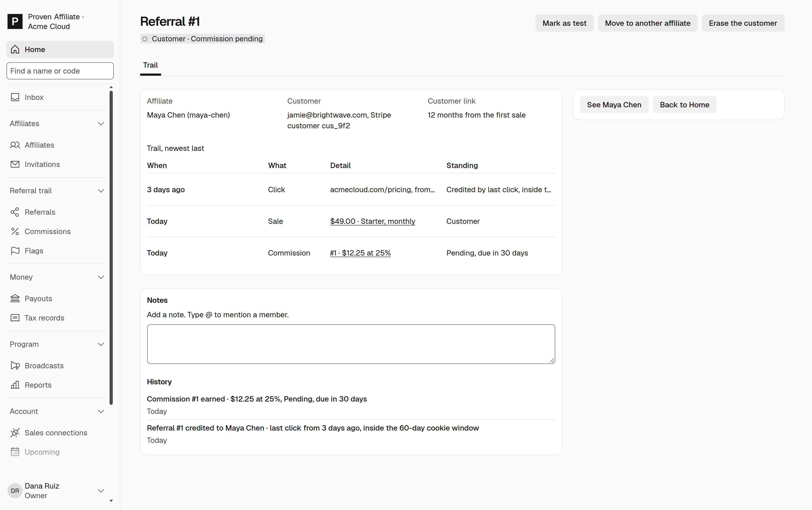The height and width of the screenshot is (510, 812).
Task: Click into the Notes text area
Action: pyautogui.click(x=351, y=344)
